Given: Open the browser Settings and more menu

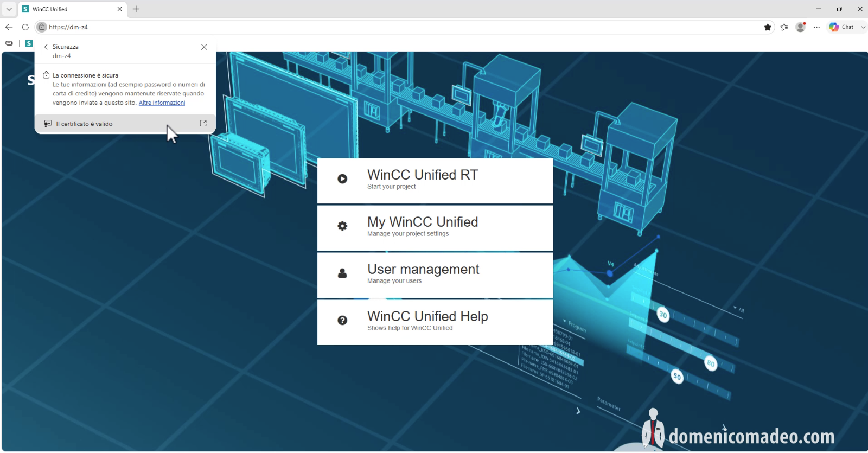Looking at the screenshot, I should 816,27.
